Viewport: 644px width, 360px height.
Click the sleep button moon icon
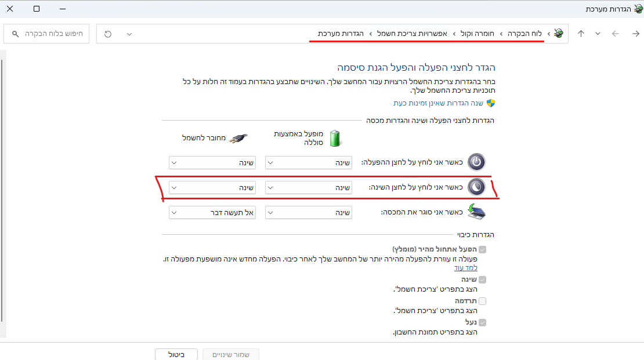click(x=476, y=187)
